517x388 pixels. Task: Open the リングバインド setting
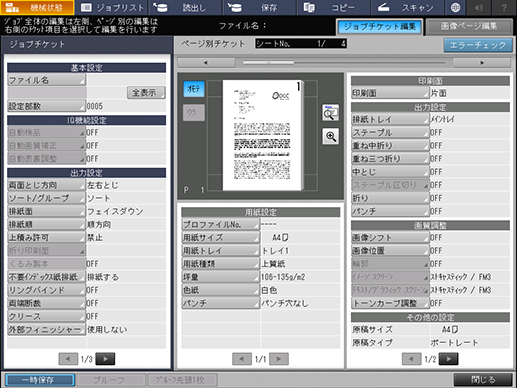[46, 290]
